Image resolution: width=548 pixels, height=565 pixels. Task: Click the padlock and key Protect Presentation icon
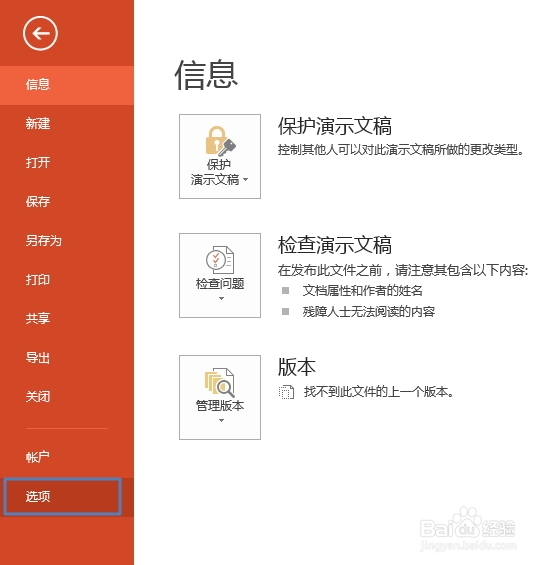pyautogui.click(x=220, y=141)
